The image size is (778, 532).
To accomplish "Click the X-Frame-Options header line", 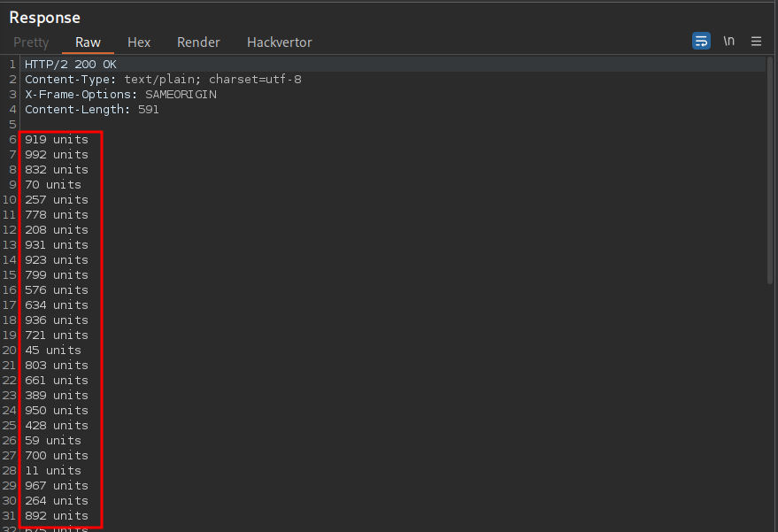I will (x=120, y=95).
